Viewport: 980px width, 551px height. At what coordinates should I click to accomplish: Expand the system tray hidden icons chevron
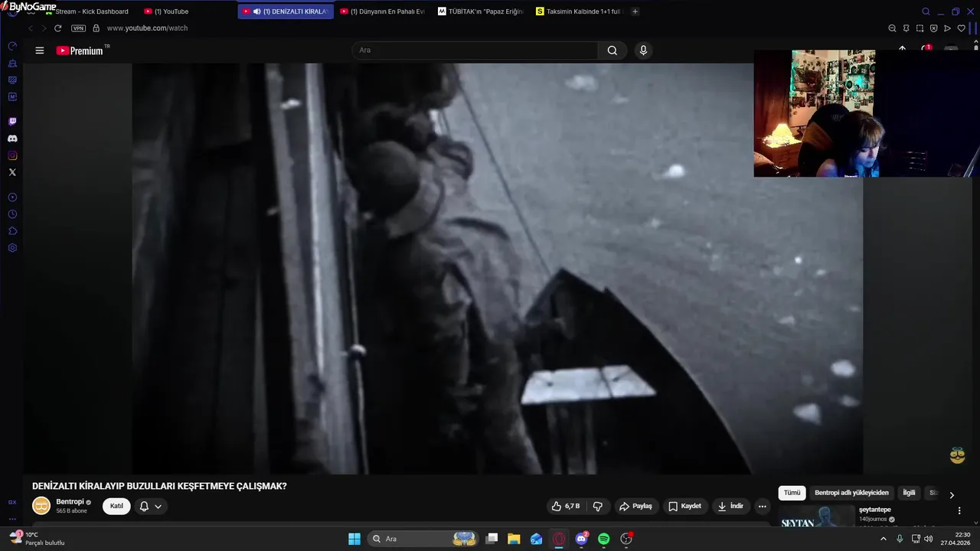(883, 539)
